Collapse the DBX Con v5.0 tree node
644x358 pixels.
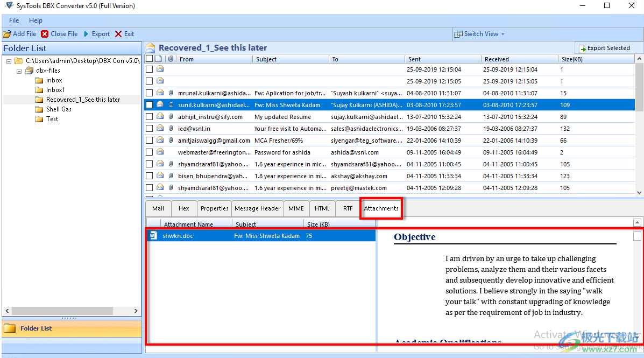click(x=8, y=60)
